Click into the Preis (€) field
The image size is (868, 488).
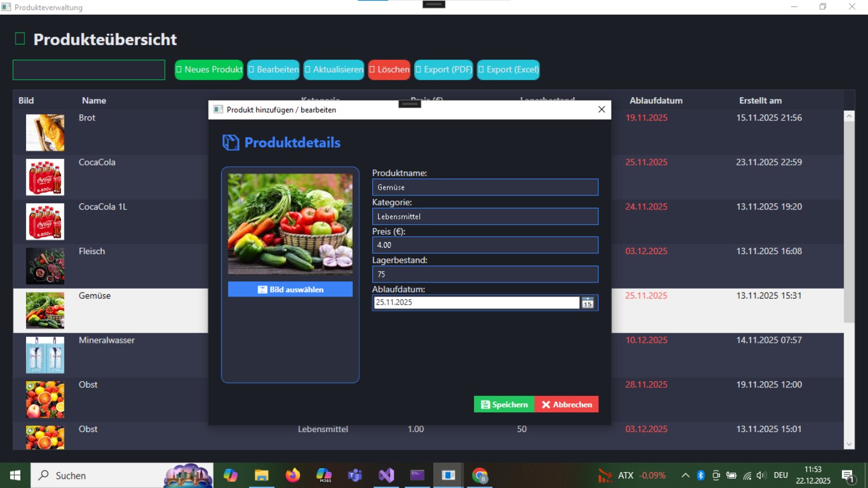tap(485, 245)
